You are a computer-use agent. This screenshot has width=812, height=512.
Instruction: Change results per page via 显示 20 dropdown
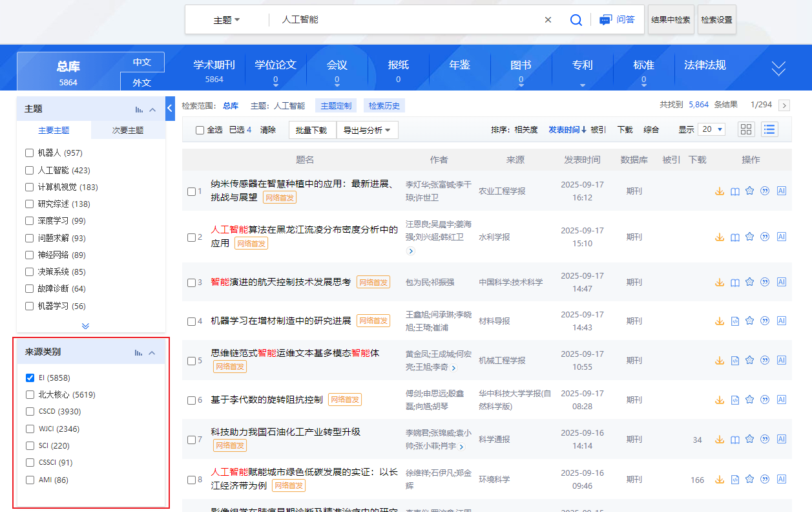point(711,129)
